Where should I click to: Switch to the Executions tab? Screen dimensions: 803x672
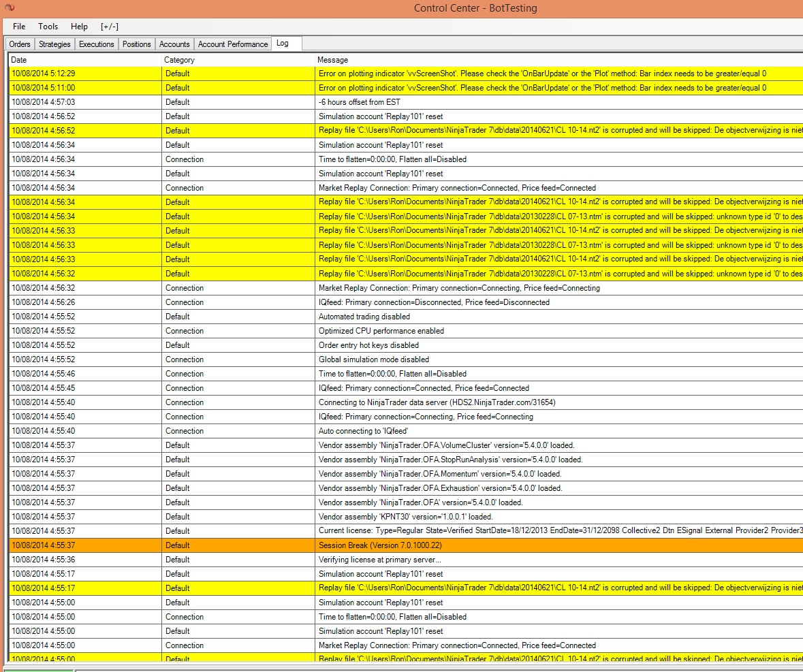[x=96, y=44]
